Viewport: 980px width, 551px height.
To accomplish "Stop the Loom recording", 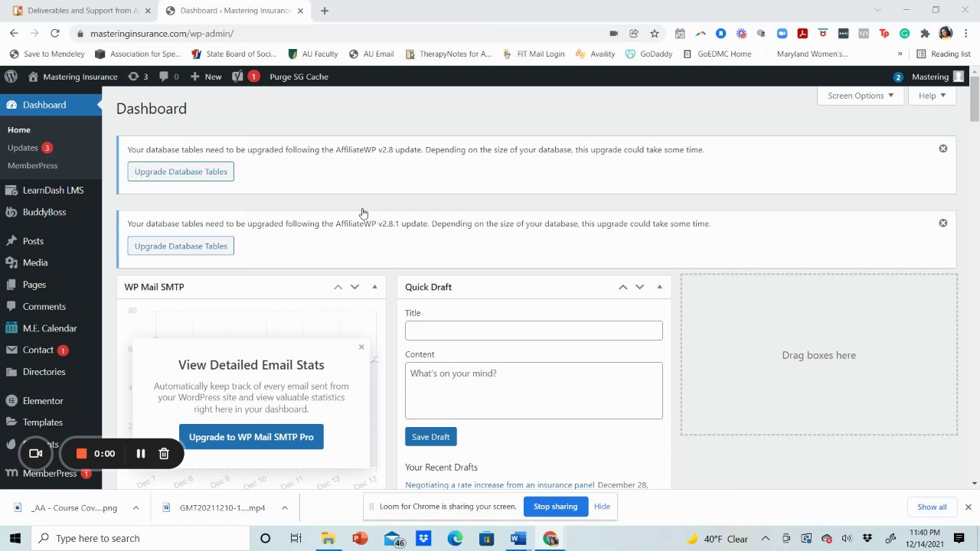I will coord(81,453).
